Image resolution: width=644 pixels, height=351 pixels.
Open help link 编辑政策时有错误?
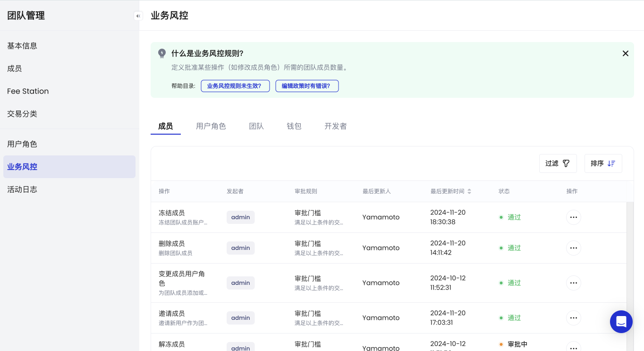pos(307,86)
